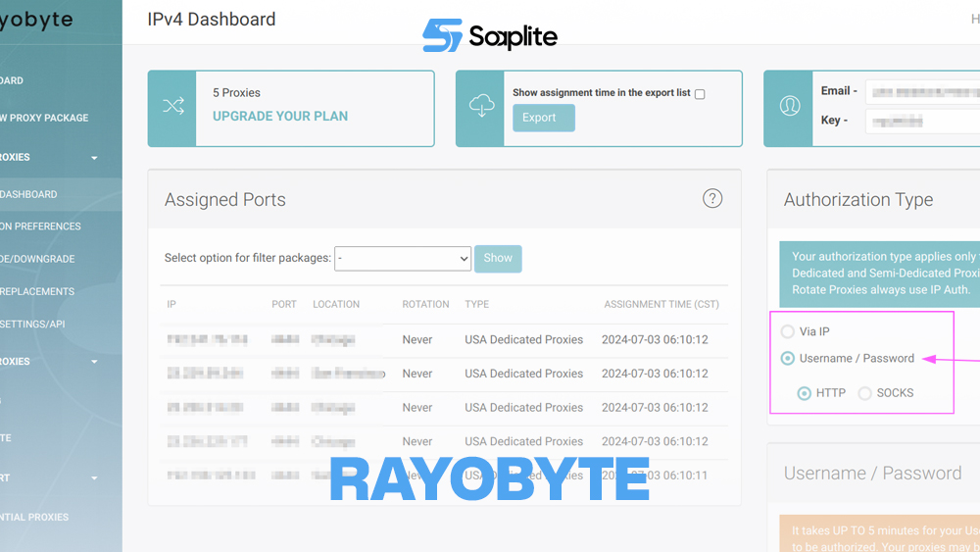Click the Username / Password panel heading
This screenshot has width=980, height=552.
pyautogui.click(x=872, y=474)
